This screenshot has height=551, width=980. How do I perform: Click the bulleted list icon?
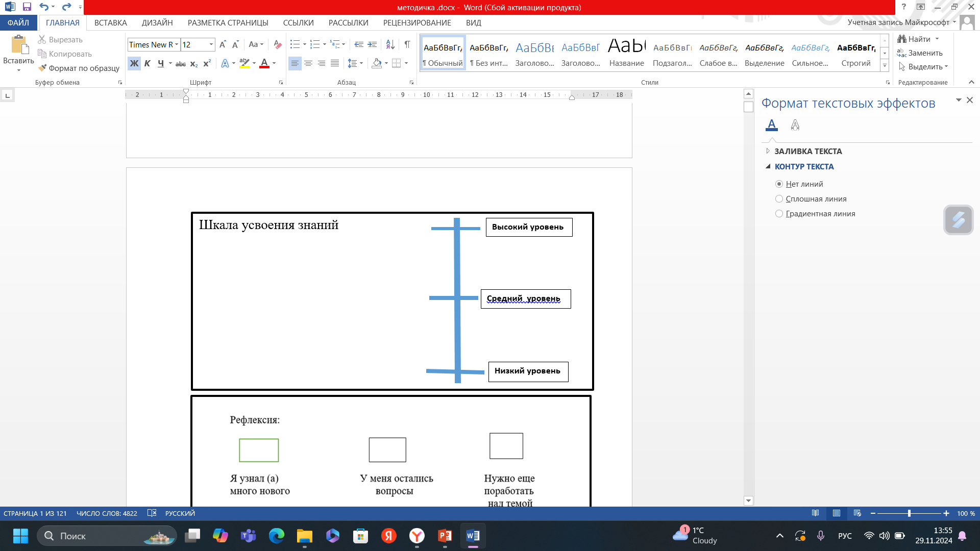[295, 44]
